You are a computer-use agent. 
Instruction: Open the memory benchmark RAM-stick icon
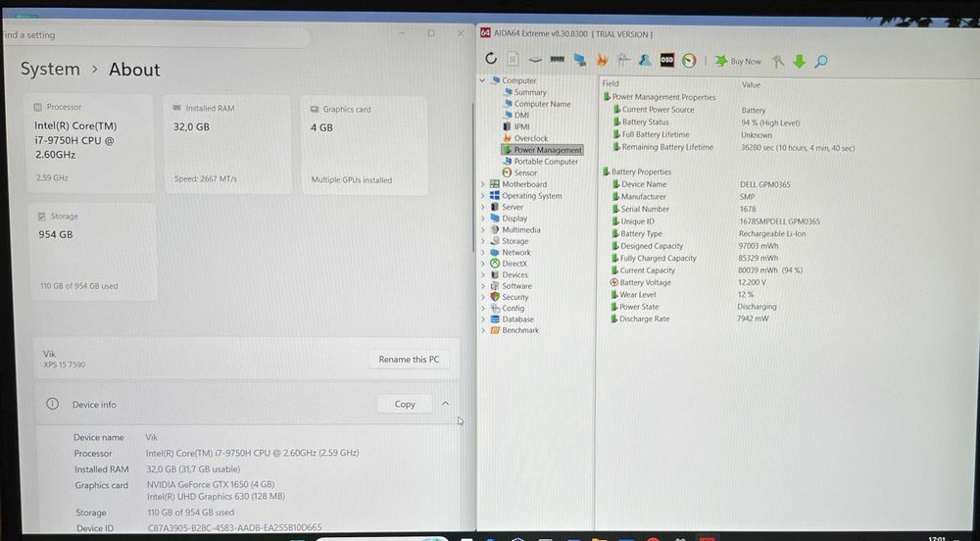point(557,60)
